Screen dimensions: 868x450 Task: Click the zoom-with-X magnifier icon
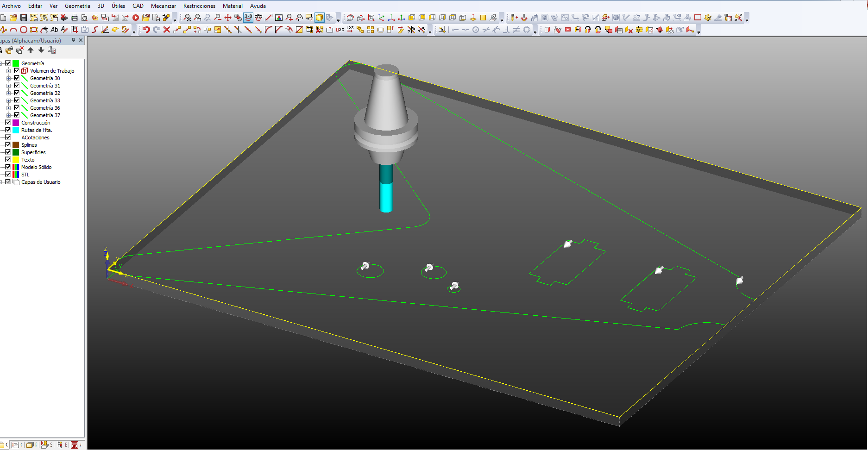187,18
